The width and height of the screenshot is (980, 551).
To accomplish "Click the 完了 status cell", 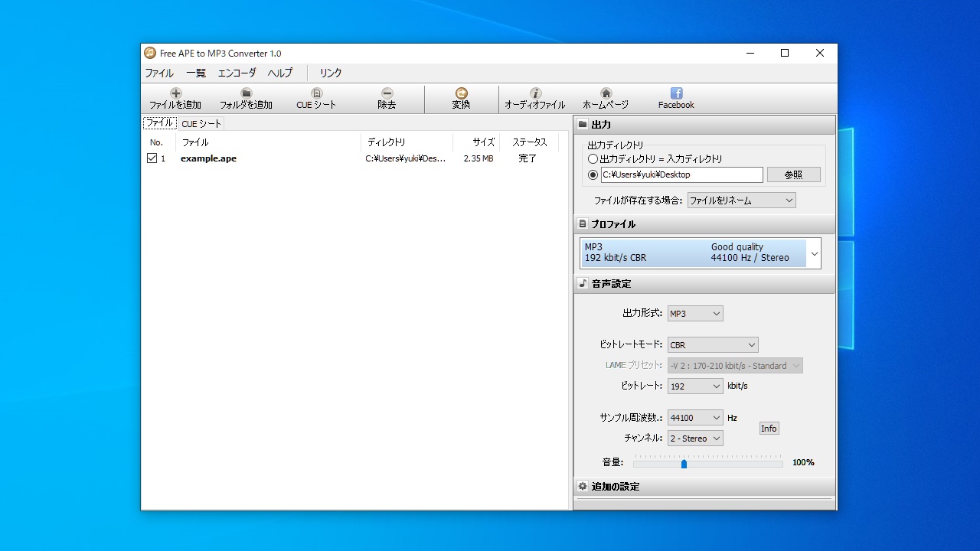I will [528, 158].
